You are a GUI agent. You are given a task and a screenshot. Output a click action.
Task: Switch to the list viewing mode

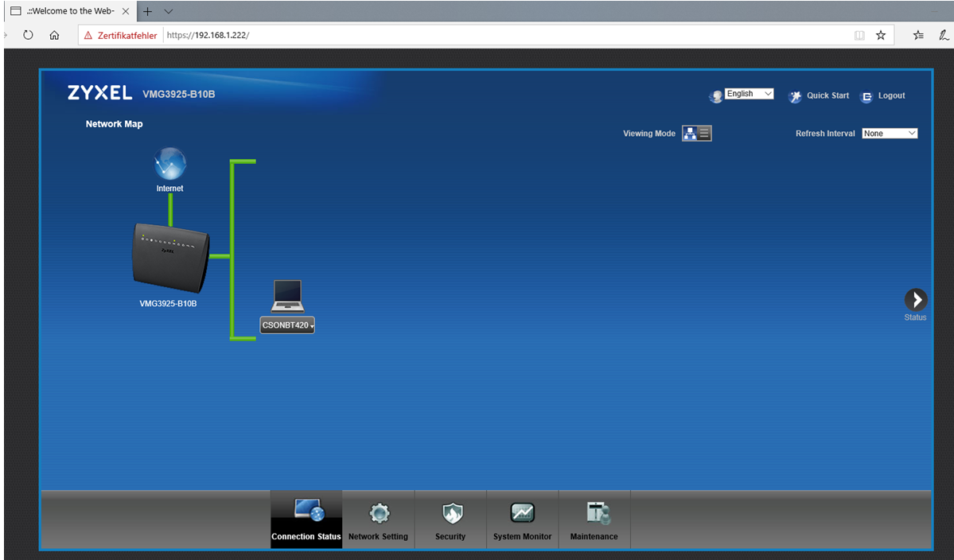[704, 133]
